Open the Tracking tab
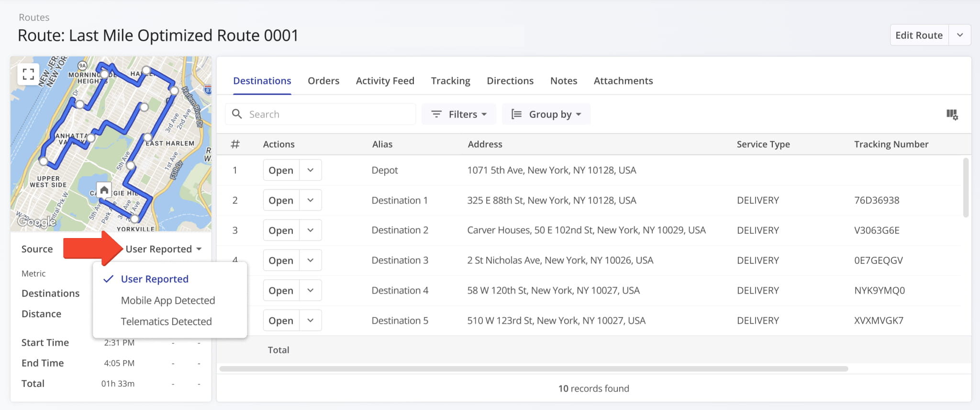Viewport: 980px width, 410px height. coord(451,80)
